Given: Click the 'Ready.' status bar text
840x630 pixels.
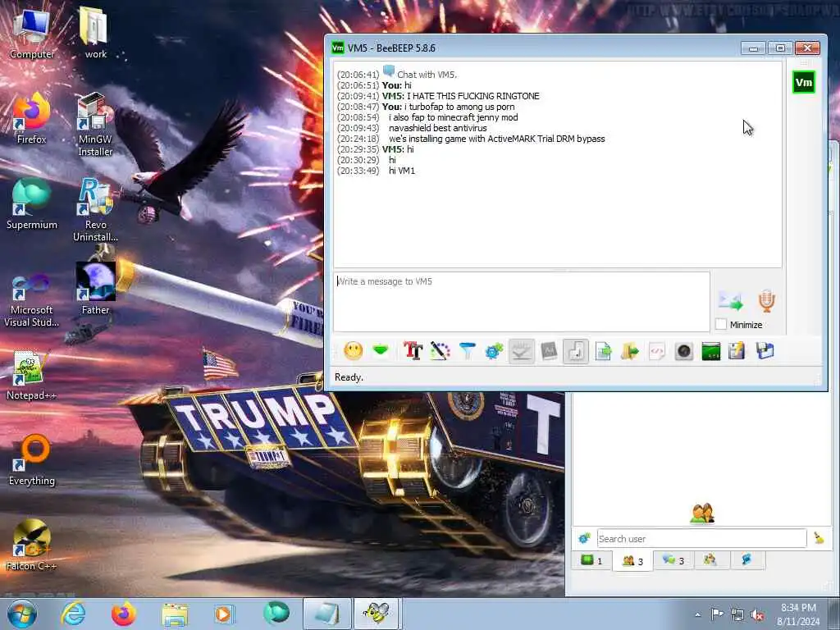Looking at the screenshot, I should [349, 377].
